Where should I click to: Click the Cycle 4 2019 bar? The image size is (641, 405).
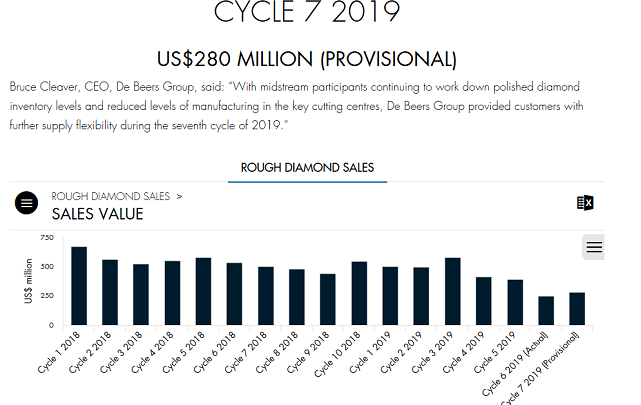484,301
